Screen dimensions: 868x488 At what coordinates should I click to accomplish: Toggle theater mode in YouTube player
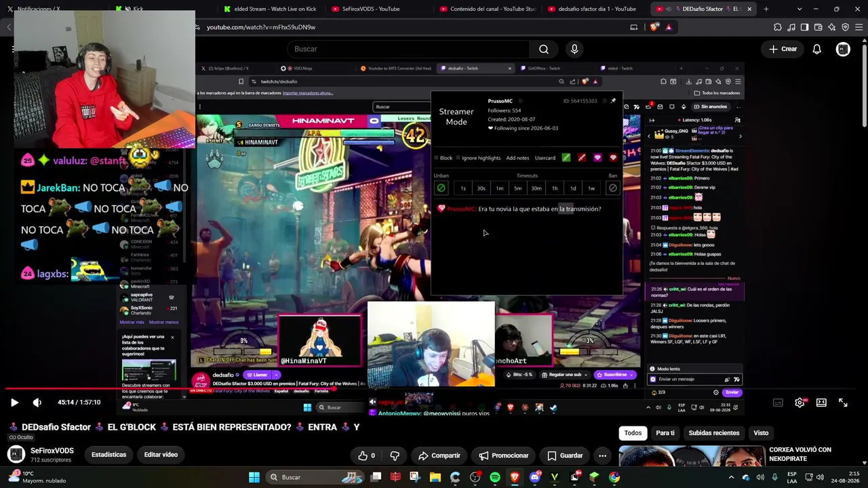point(821,403)
